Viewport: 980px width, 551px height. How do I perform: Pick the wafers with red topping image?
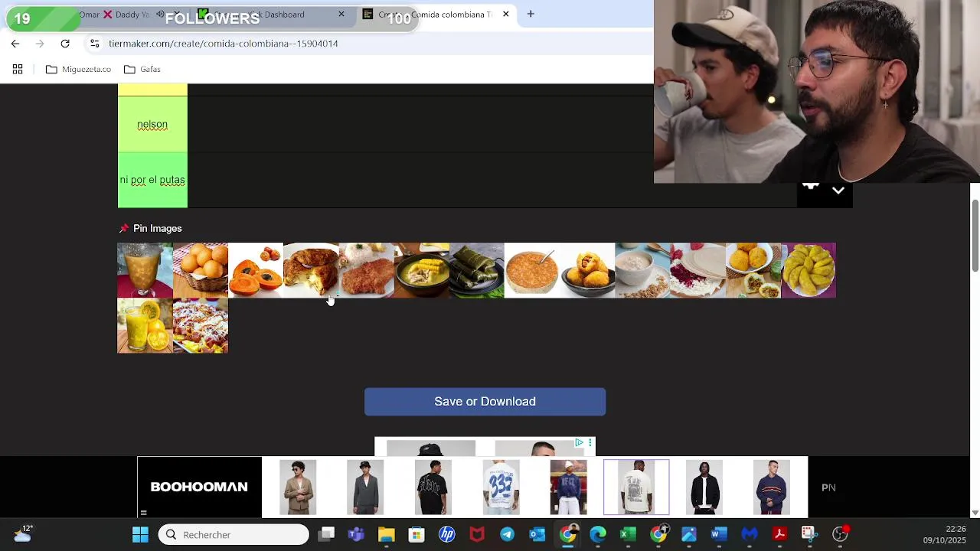click(698, 270)
